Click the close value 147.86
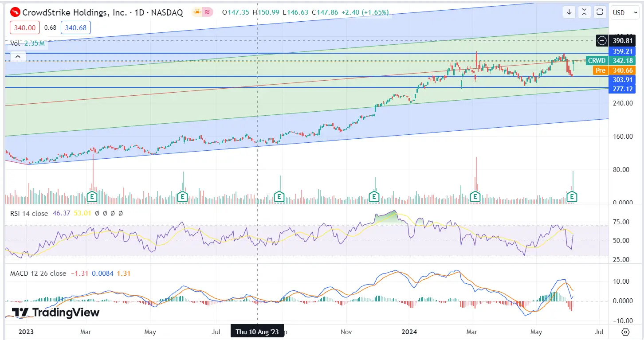 328,12
